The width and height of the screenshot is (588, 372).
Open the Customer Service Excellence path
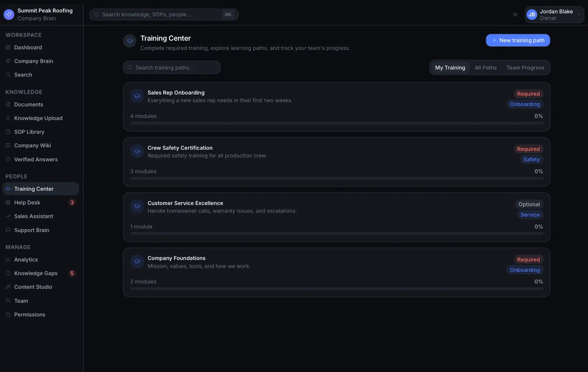tap(337, 217)
